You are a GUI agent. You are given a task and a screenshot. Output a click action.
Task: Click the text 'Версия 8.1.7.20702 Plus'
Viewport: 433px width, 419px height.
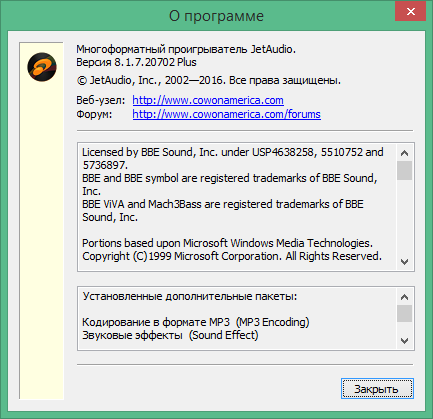(x=136, y=62)
